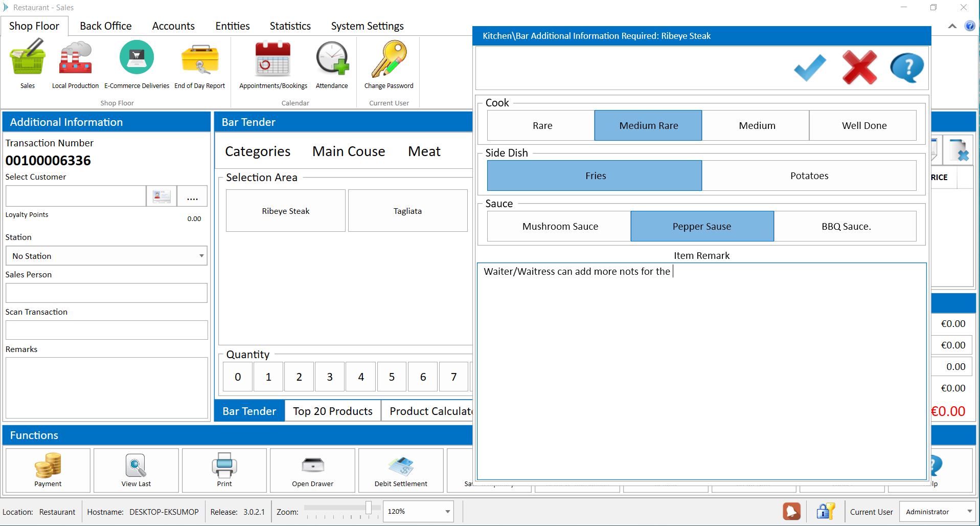Select Medium cook option

(756, 125)
